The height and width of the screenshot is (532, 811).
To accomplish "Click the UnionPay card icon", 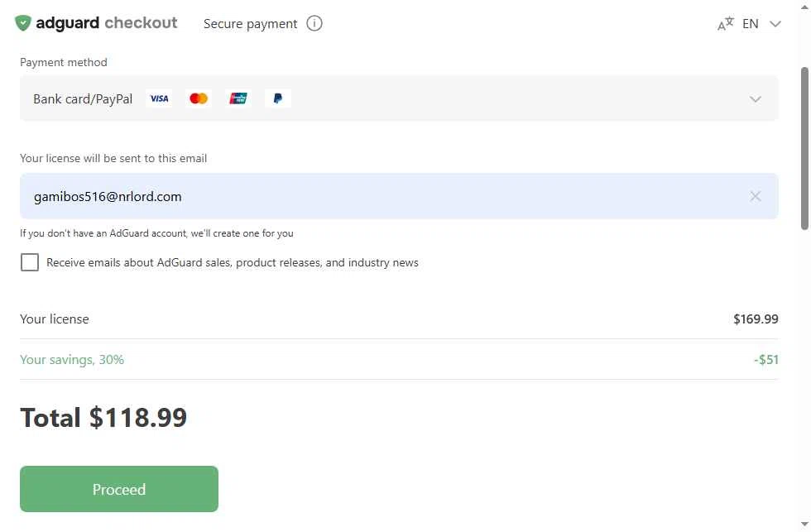I will (x=238, y=98).
